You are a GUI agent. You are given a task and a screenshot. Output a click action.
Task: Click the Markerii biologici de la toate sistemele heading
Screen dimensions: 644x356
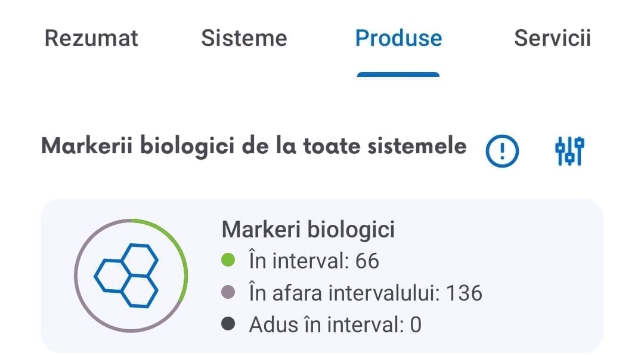click(253, 146)
